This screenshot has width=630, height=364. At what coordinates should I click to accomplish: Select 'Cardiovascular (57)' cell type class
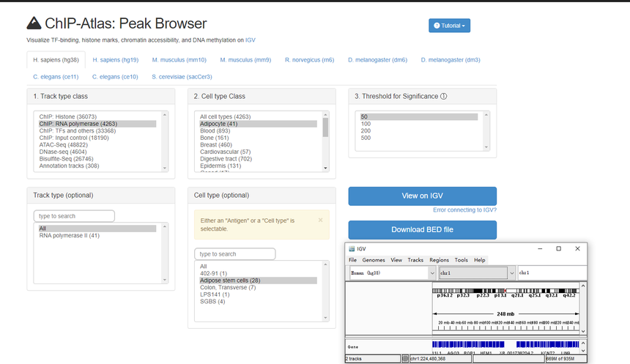coord(258,152)
